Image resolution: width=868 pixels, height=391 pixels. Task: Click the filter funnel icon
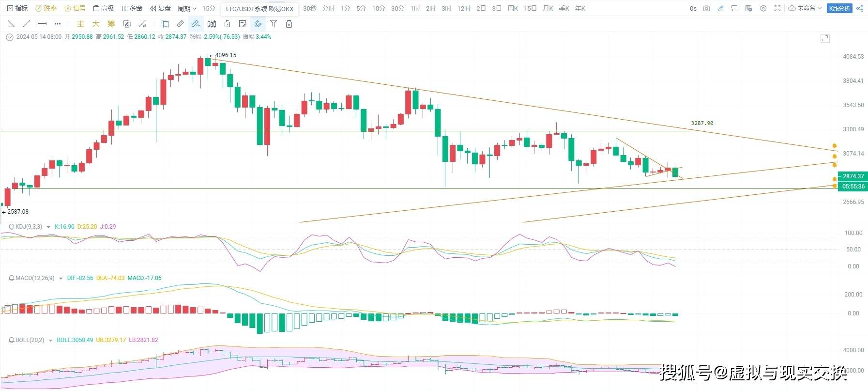pos(274,24)
